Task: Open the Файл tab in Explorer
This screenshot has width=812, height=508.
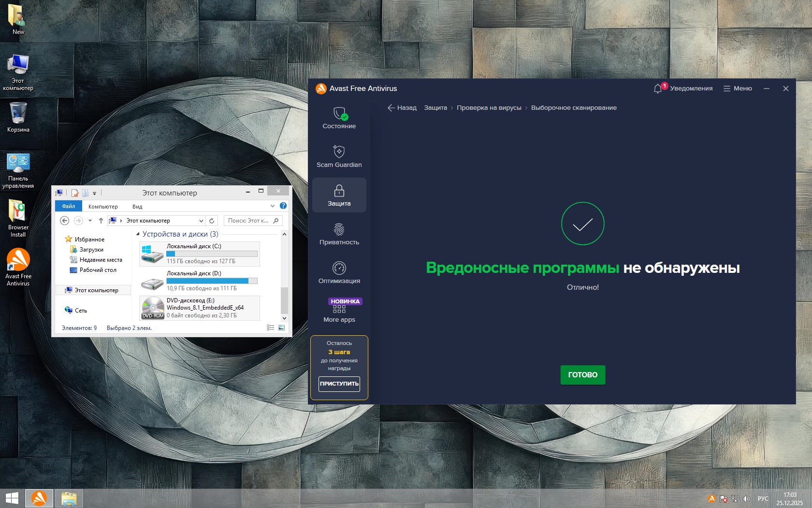Action: click(68, 206)
